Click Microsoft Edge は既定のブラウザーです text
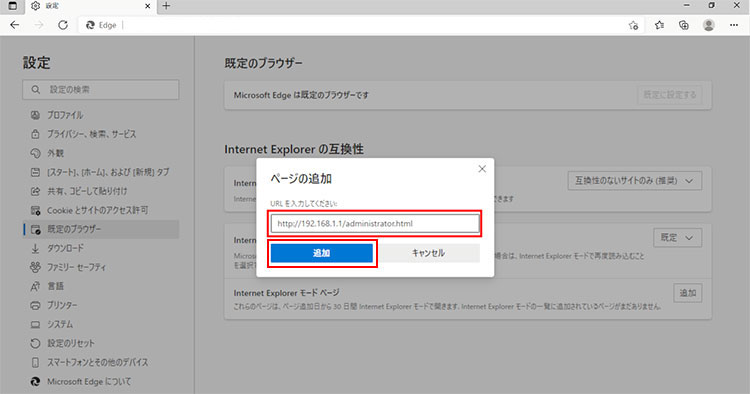750x394 pixels. 301,95
